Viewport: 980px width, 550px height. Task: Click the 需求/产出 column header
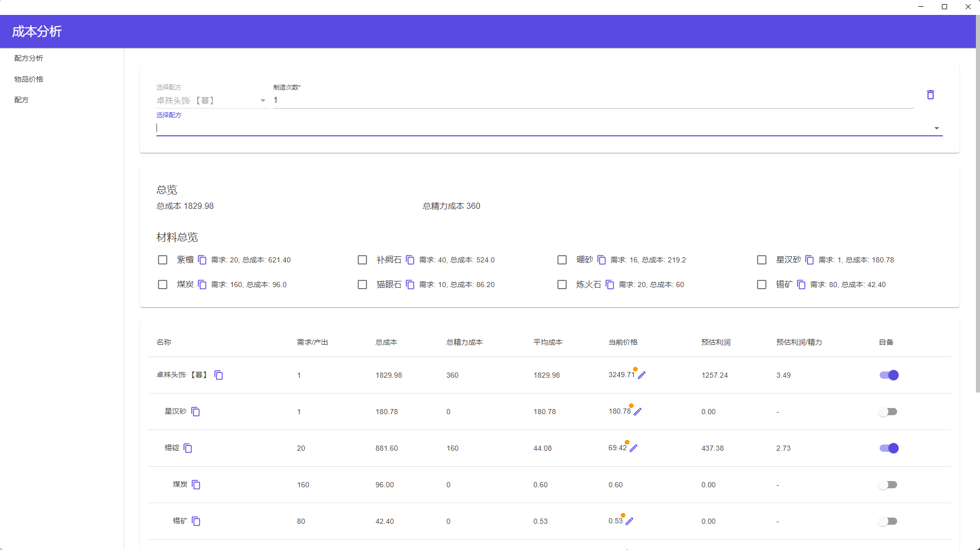click(312, 342)
